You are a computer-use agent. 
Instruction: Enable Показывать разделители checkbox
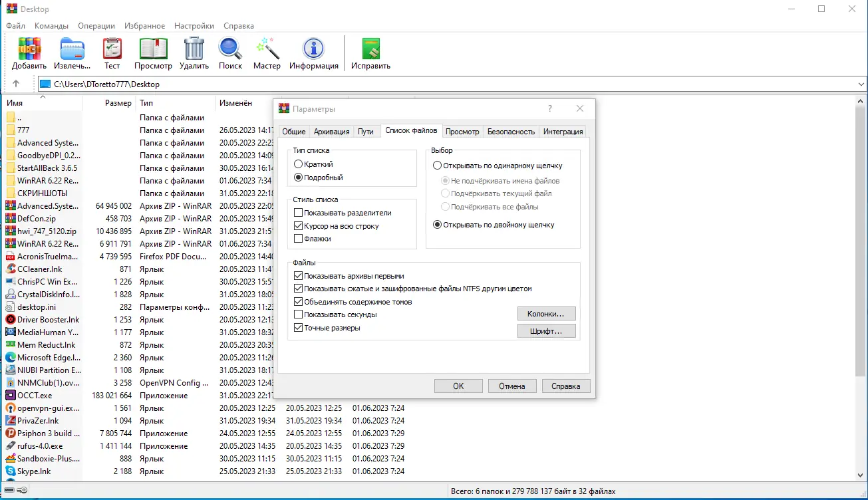click(x=298, y=213)
